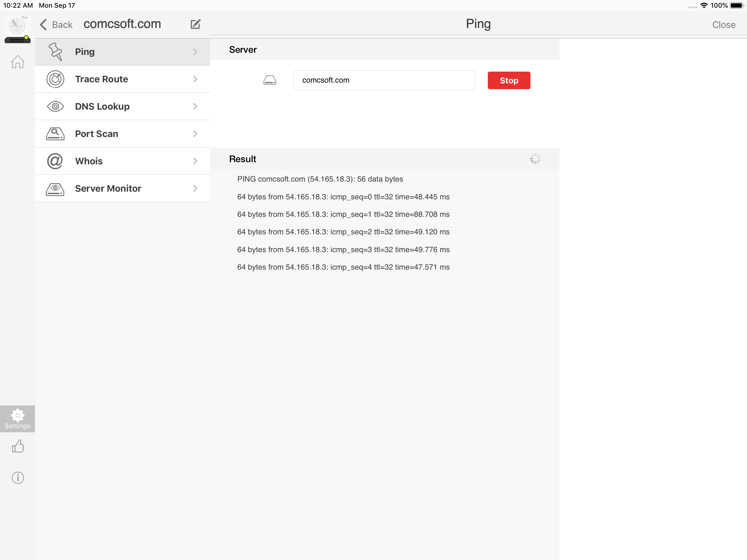
Task: Click the server drive icon beside input
Action: tap(270, 80)
